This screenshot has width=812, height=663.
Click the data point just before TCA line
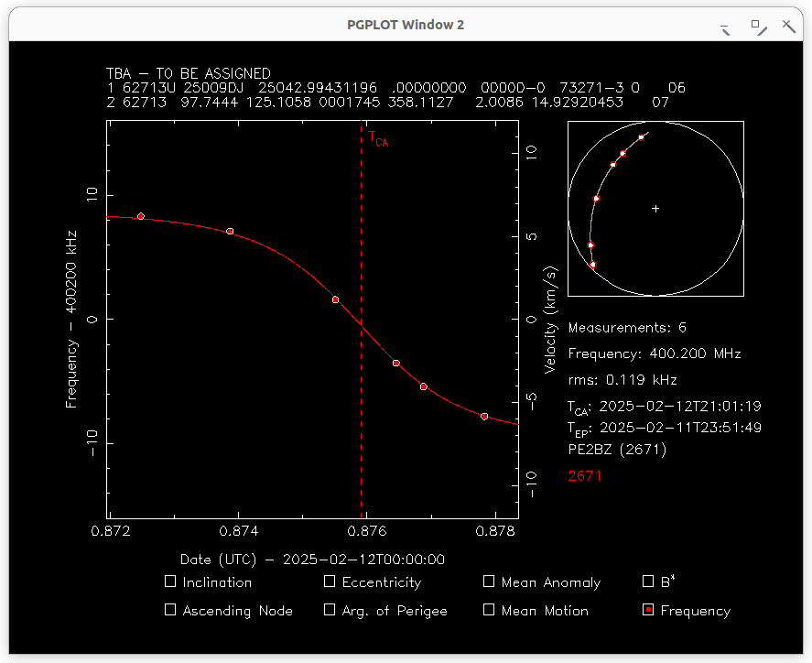point(335,299)
